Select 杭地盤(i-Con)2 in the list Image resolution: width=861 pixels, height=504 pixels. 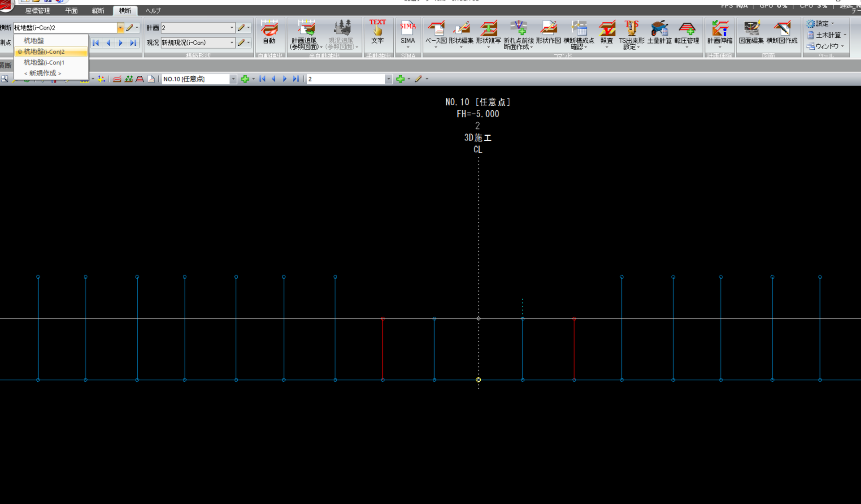pos(51,52)
